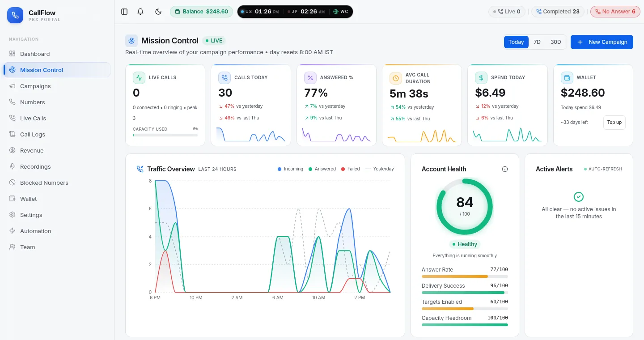The image size is (644, 340).
Task: Click the Balance $248.60 pill
Action: pos(201,12)
